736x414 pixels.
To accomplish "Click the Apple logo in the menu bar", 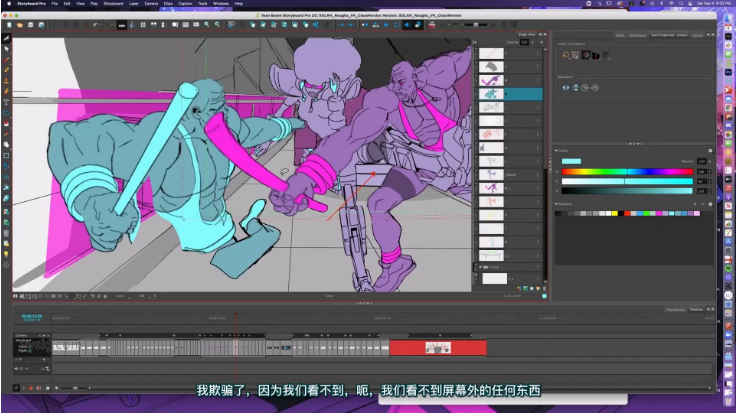I will click(x=7, y=4).
